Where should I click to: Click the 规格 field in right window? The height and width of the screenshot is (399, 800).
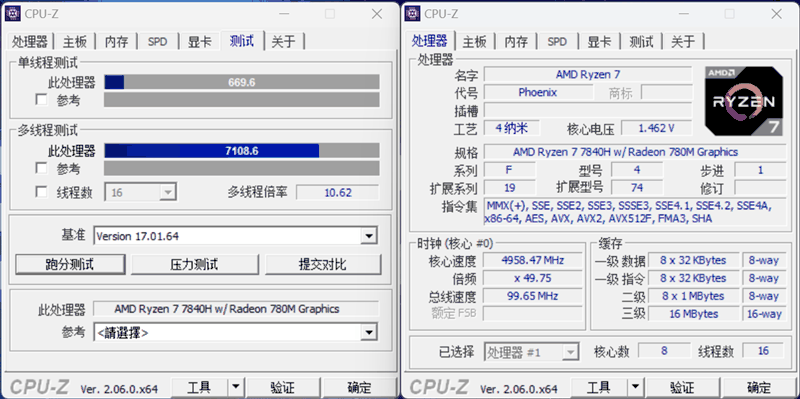click(635, 152)
